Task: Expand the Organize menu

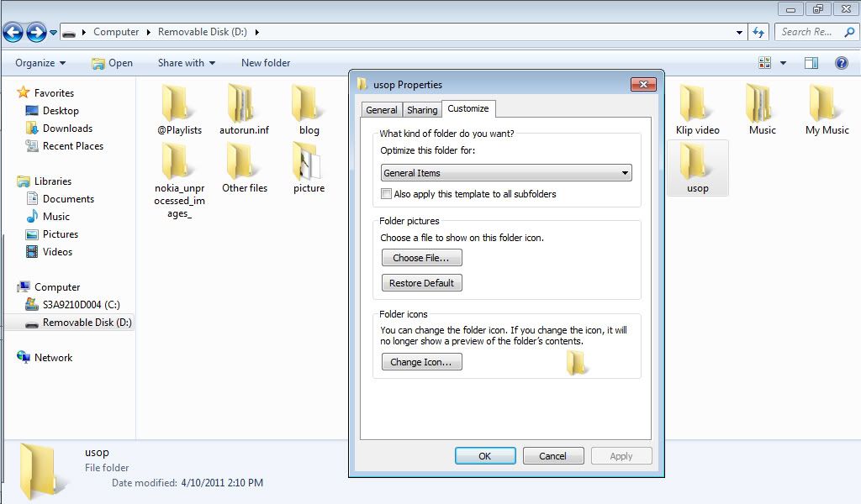Action: (x=40, y=63)
